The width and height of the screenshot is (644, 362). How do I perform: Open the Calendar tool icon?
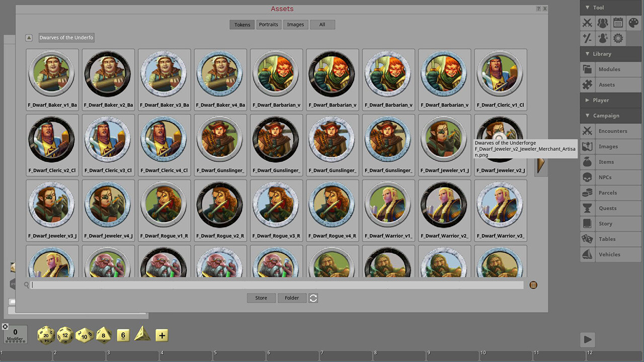tap(617, 23)
